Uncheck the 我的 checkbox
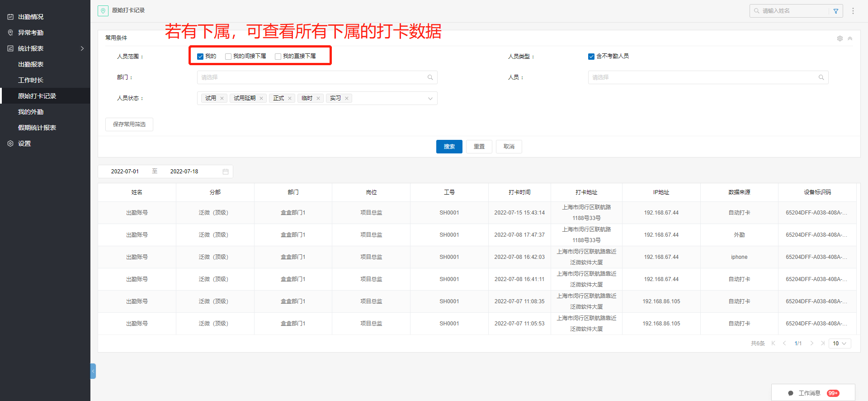This screenshot has height=401, width=868. tap(200, 57)
